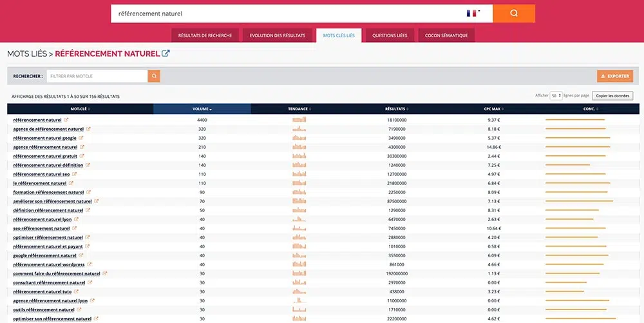Sort by the Conc. column header
644x323 pixels.
pos(591,109)
